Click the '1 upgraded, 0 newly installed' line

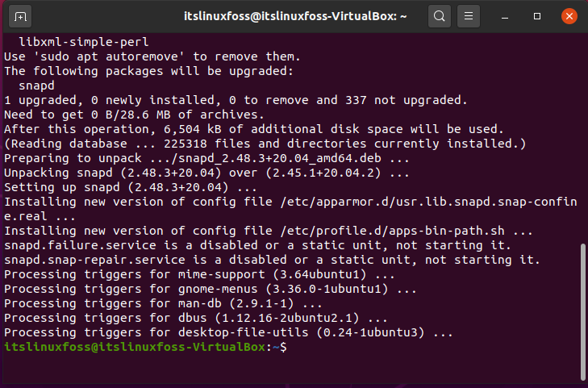point(236,100)
